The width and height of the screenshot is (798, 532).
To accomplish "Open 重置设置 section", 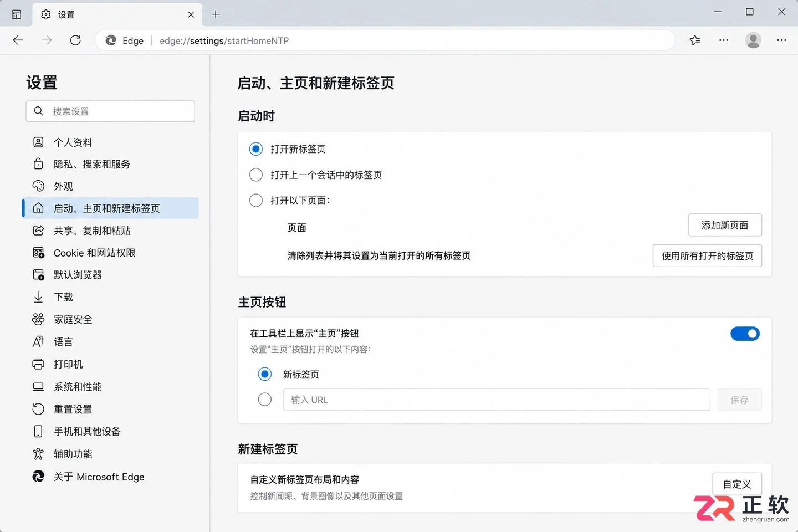I will tap(110, 409).
